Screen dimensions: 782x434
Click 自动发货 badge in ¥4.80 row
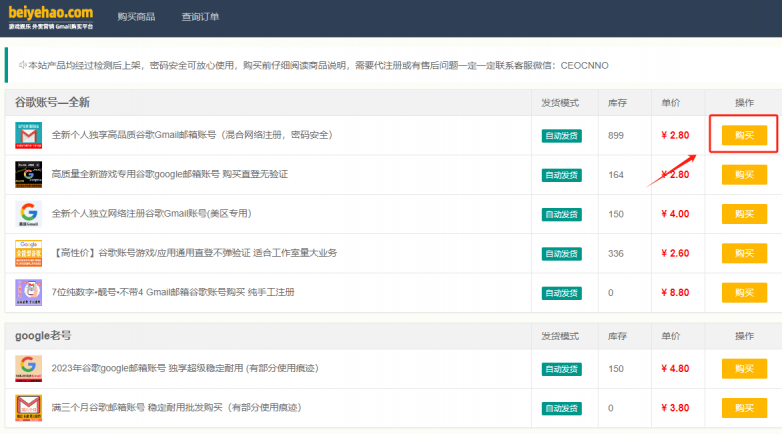coord(562,369)
